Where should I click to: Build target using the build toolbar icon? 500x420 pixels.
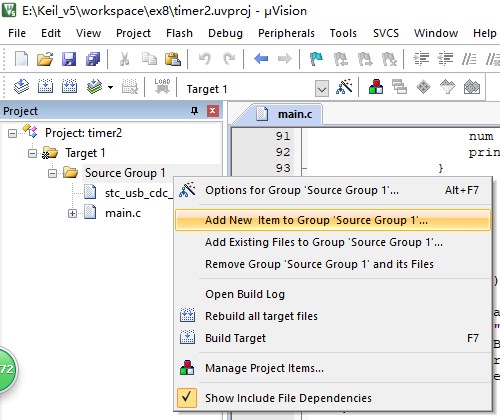[x=45, y=87]
